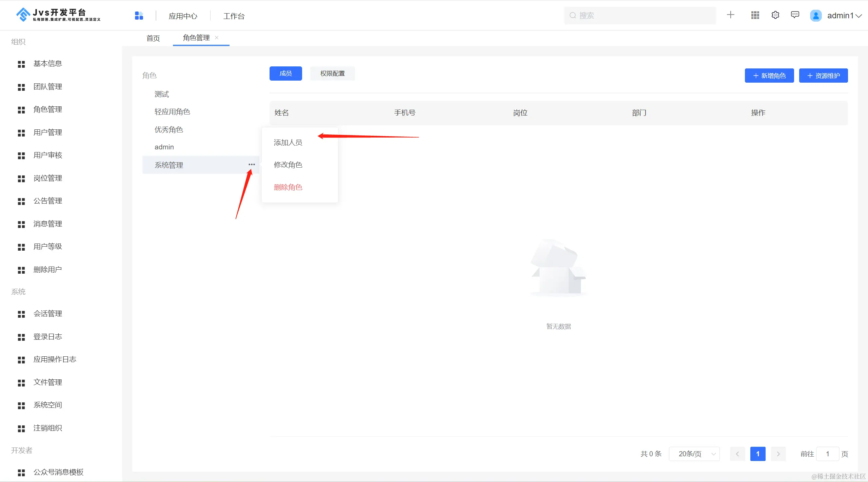Open 用户管理 in the left sidebar
Screen dimensions: 868x482
pyautogui.click(x=47, y=132)
